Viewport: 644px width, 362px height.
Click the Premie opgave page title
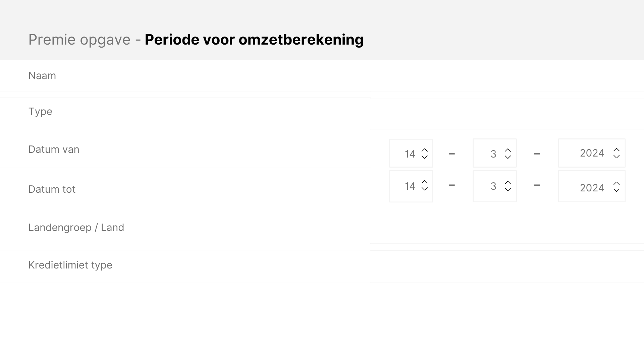pyautogui.click(x=79, y=39)
